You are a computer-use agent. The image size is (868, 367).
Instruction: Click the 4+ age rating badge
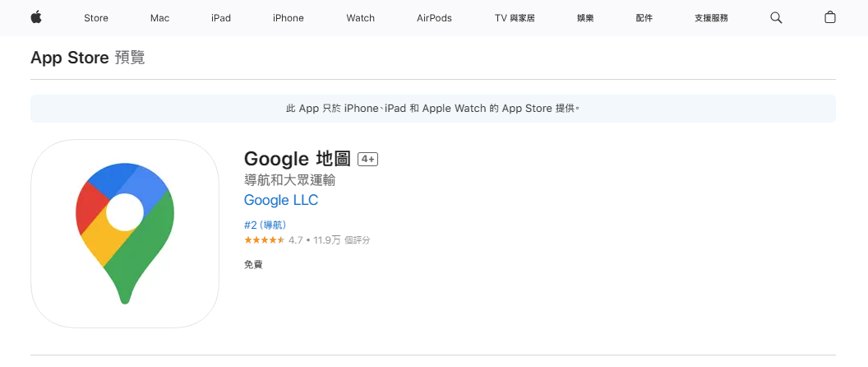[367, 159]
